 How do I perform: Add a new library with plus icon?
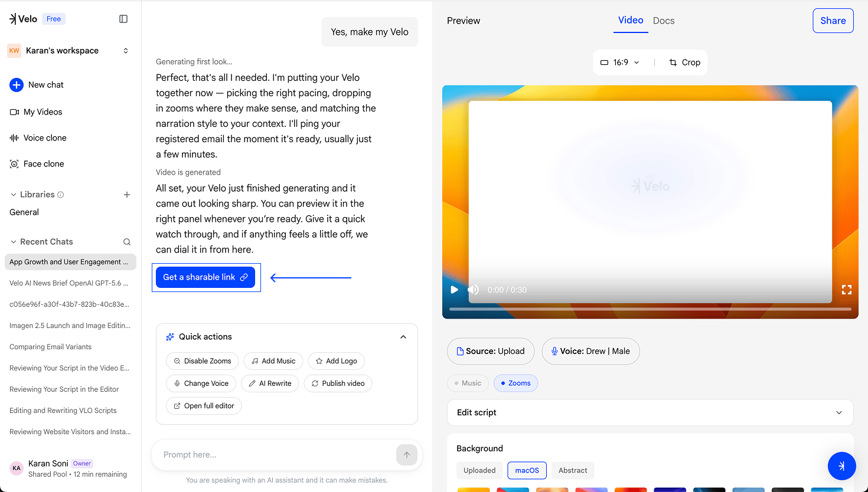click(x=127, y=195)
